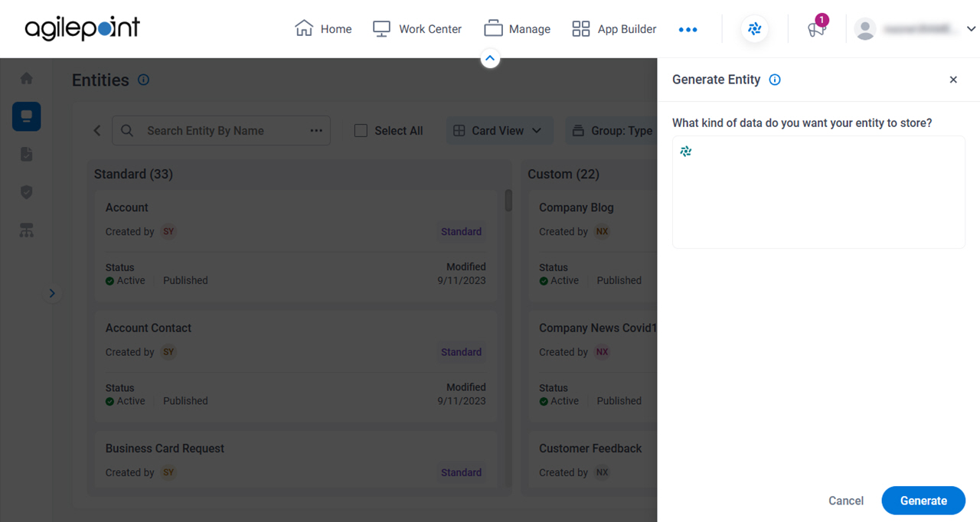The image size is (980, 522).
Task: Click the Active status on the Account card
Action: (x=126, y=281)
